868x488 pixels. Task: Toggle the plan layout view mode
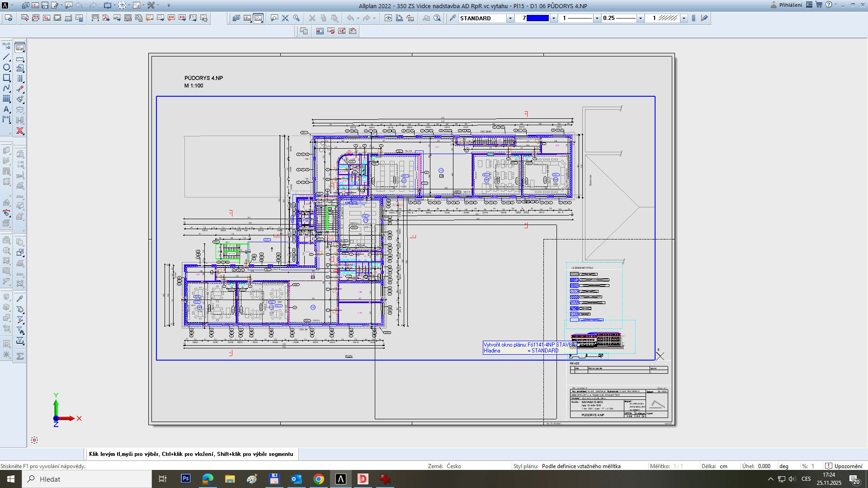pos(258,18)
